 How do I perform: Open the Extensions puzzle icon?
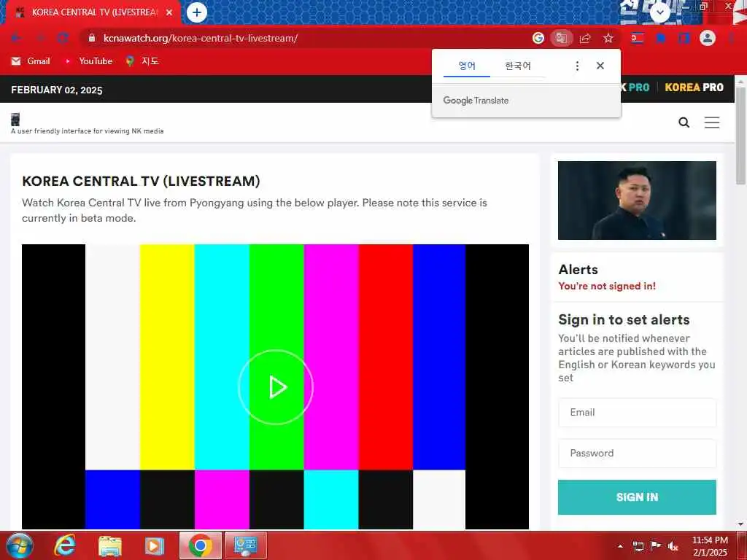661,38
